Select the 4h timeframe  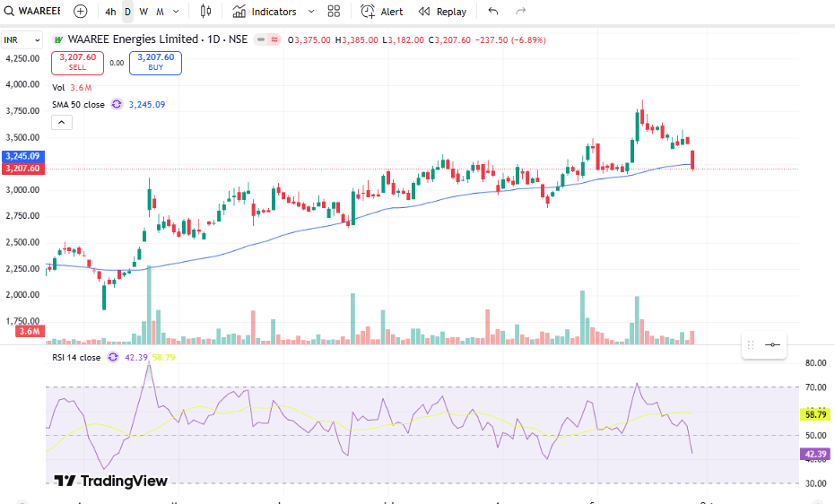pos(110,12)
